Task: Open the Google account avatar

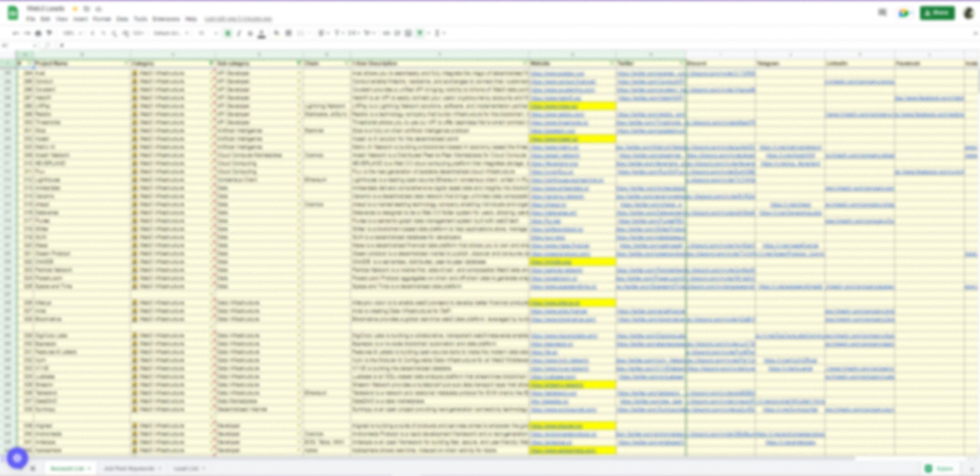Action: coord(968,13)
